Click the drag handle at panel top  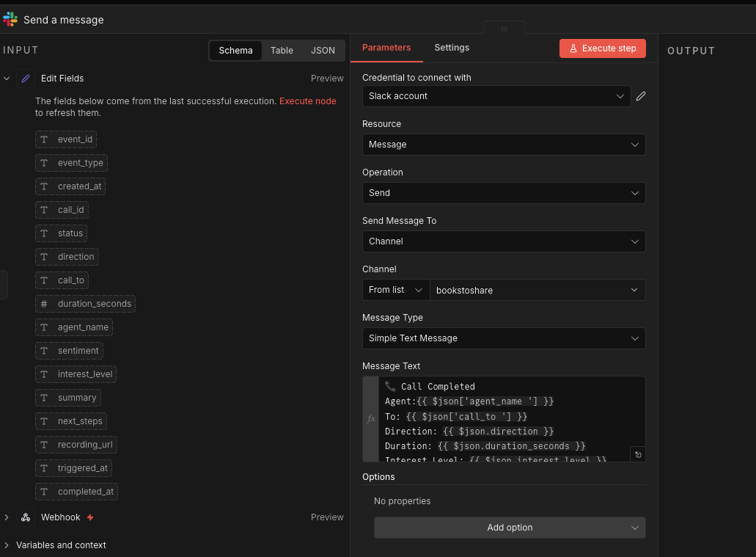504,29
